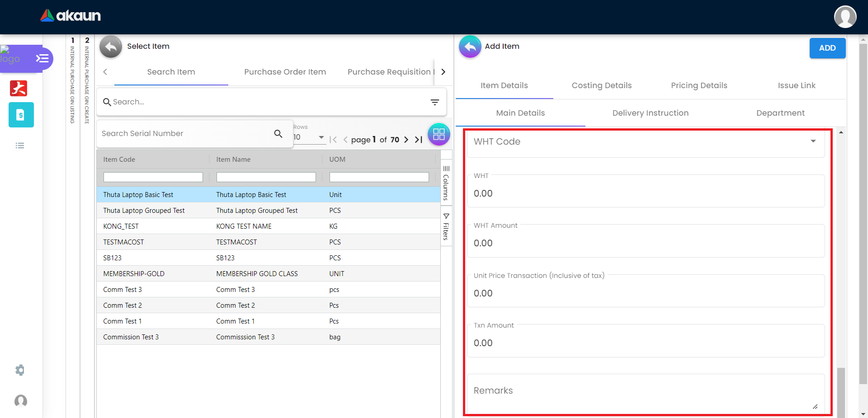
Task: Click the serial number search magnifier icon
Action: click(278, 134)
